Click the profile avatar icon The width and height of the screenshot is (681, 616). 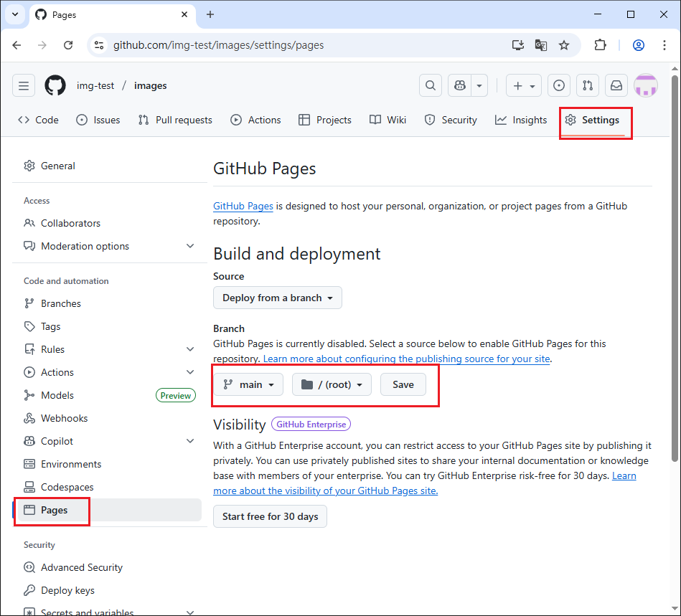645,85
